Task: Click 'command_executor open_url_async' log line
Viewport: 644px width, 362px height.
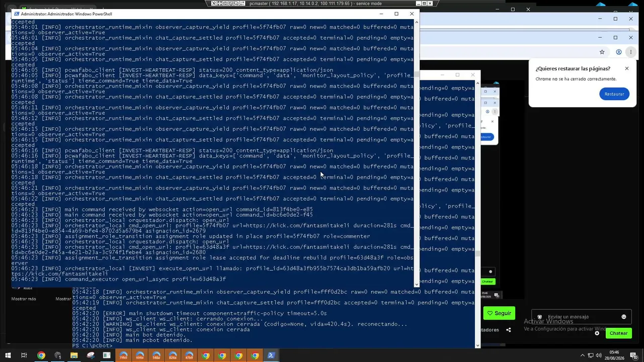Action: pos(119,279)
